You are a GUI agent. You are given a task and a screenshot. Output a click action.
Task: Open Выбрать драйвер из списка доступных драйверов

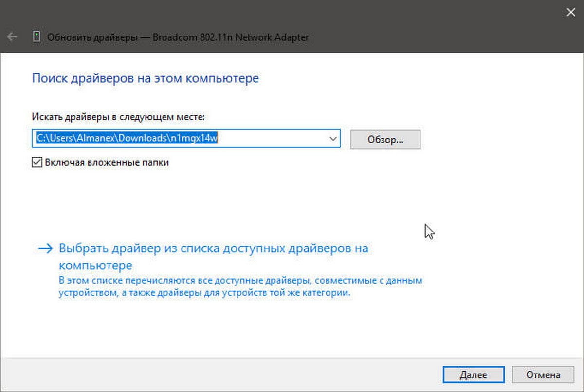(213, 249)
